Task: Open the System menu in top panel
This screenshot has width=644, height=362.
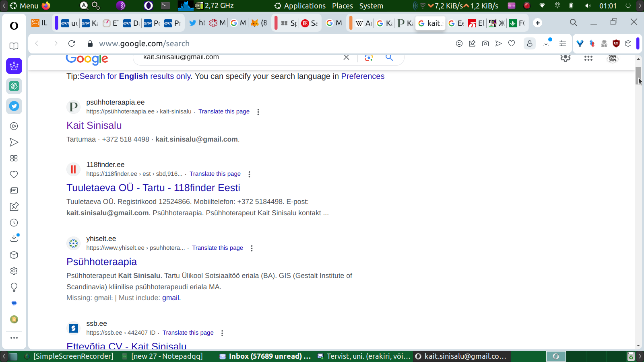Action: pos(371,6)
